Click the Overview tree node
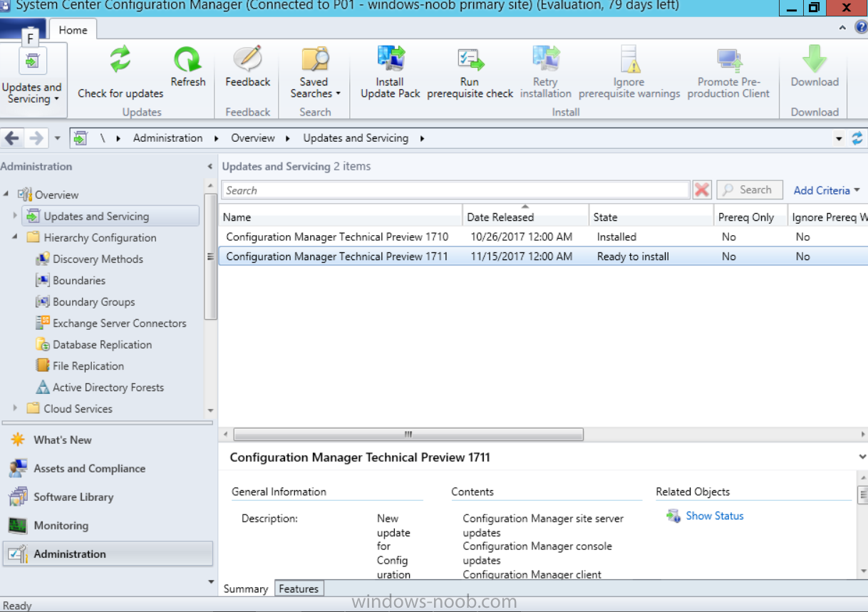 pos(56,195)
